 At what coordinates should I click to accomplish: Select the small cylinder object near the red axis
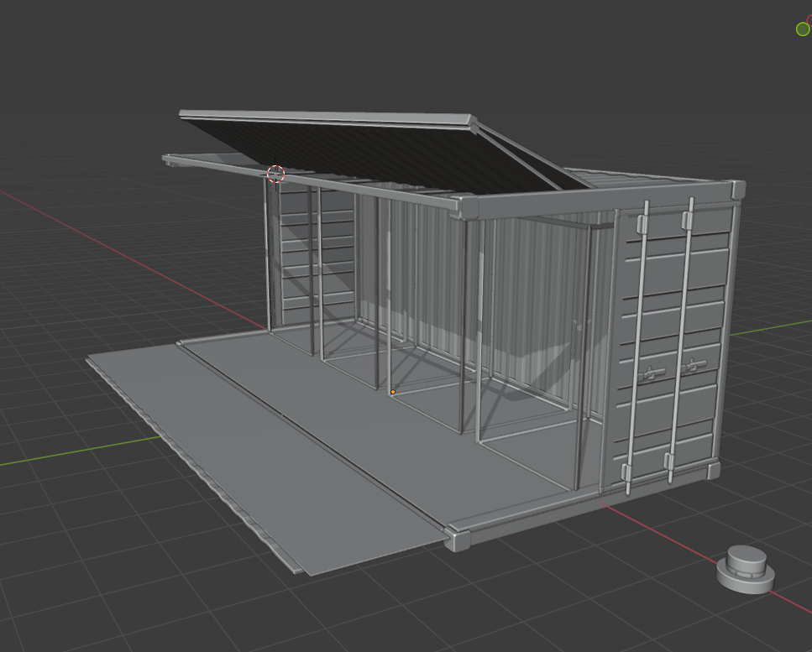click(746, 569)
